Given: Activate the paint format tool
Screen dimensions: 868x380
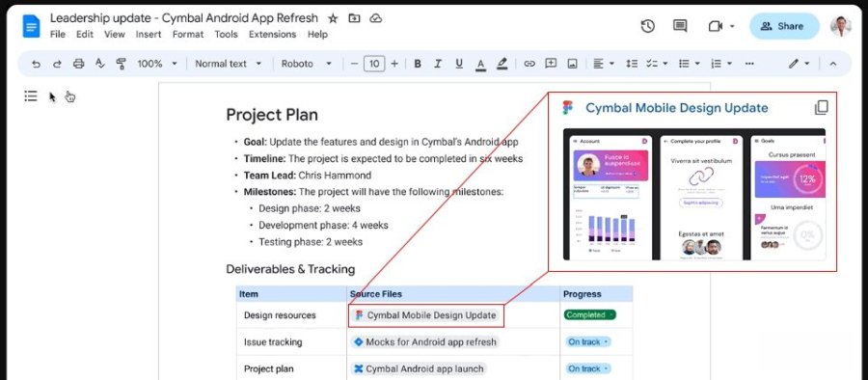Looking at the screenshot, I should click(x=121, y=64).
